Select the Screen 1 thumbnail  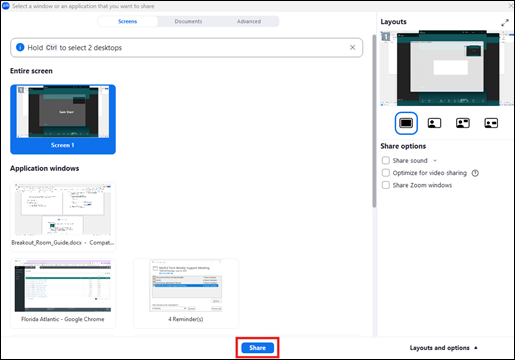coord(63,119)
